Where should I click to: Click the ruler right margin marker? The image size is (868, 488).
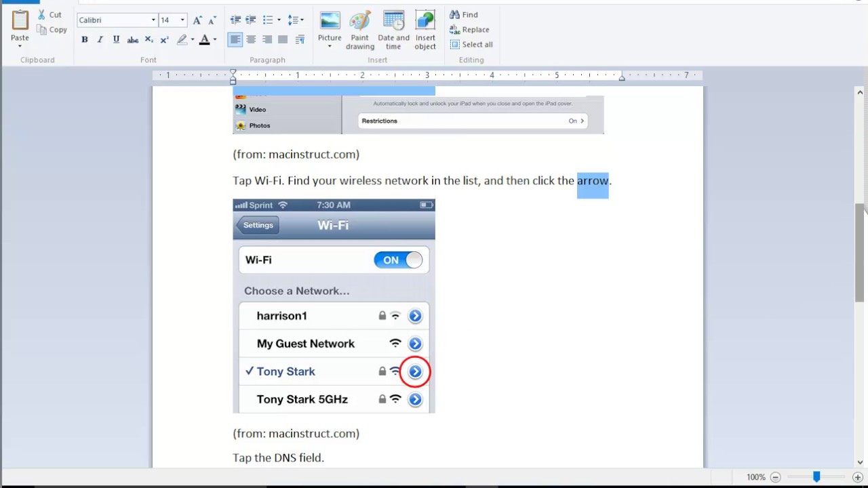622,79
